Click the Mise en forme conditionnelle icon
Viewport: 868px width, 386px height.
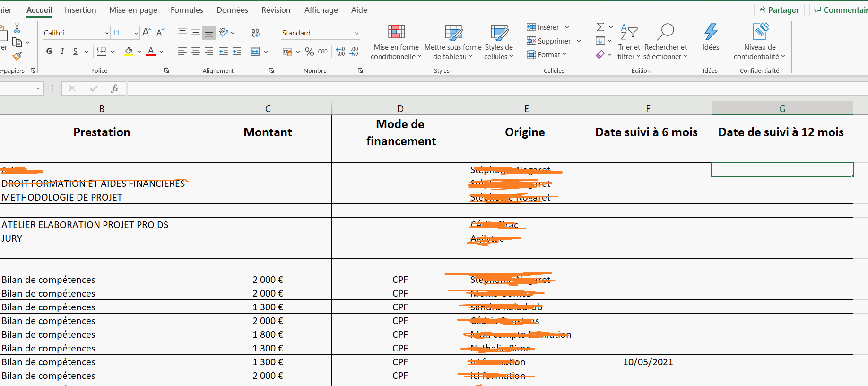(x=396, y=32)
